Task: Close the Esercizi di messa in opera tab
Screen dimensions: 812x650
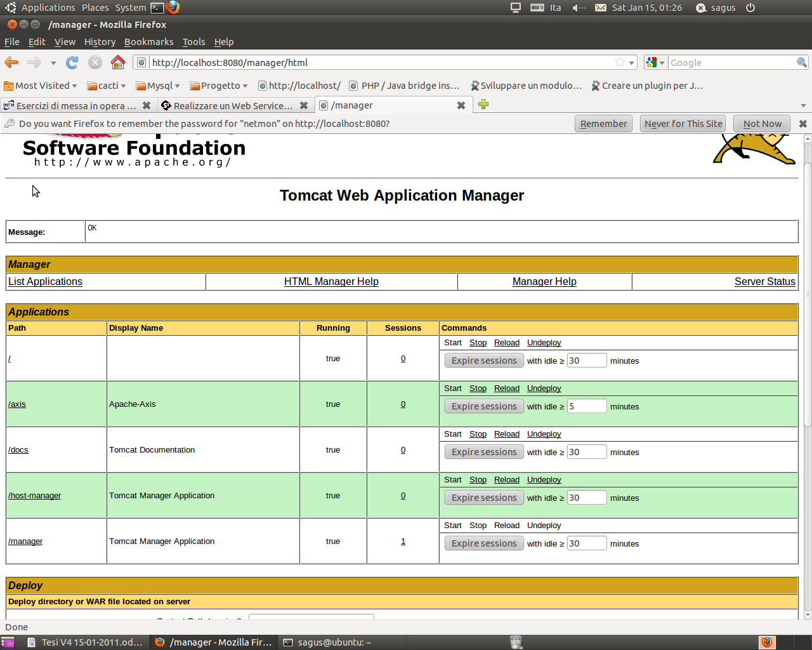Action: click(147, 105)
